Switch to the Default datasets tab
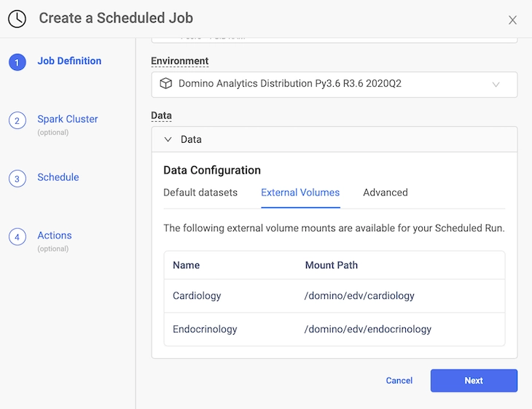 (x=200, y=192)
